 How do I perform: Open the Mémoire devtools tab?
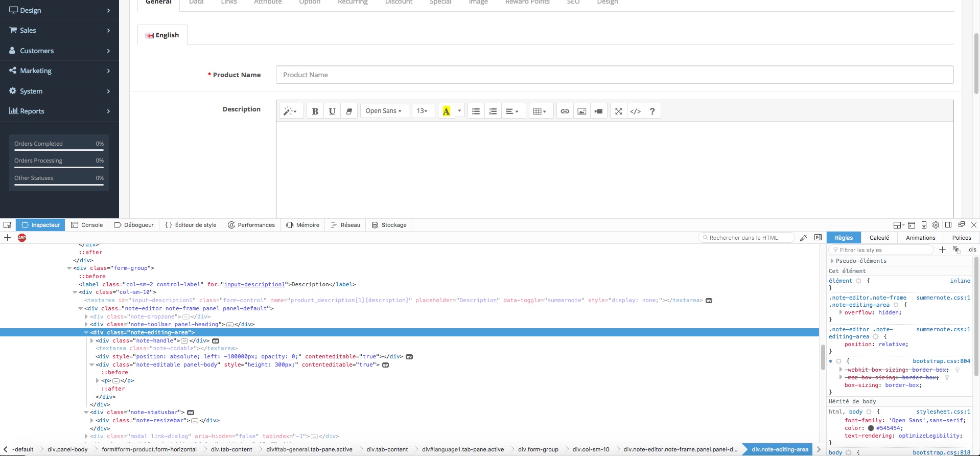coord(303,225)
